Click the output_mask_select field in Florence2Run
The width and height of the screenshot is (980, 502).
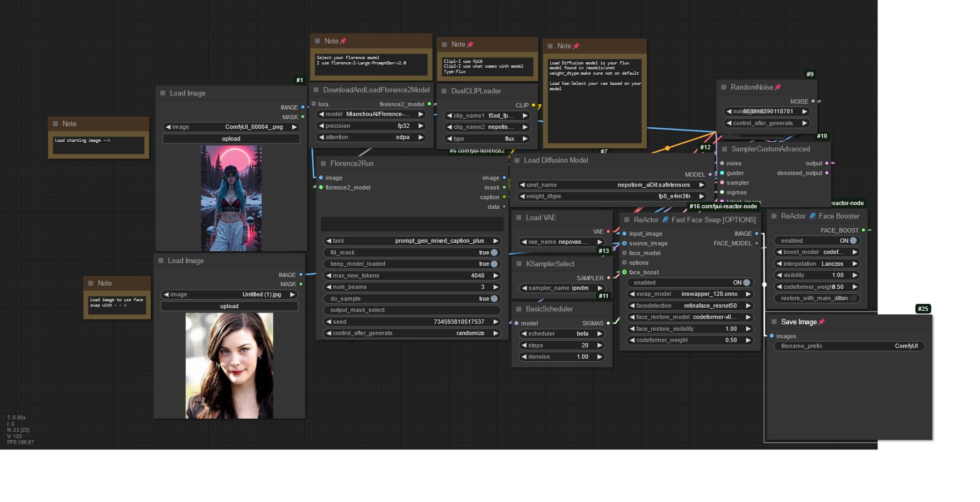click(x=412, y=310)
